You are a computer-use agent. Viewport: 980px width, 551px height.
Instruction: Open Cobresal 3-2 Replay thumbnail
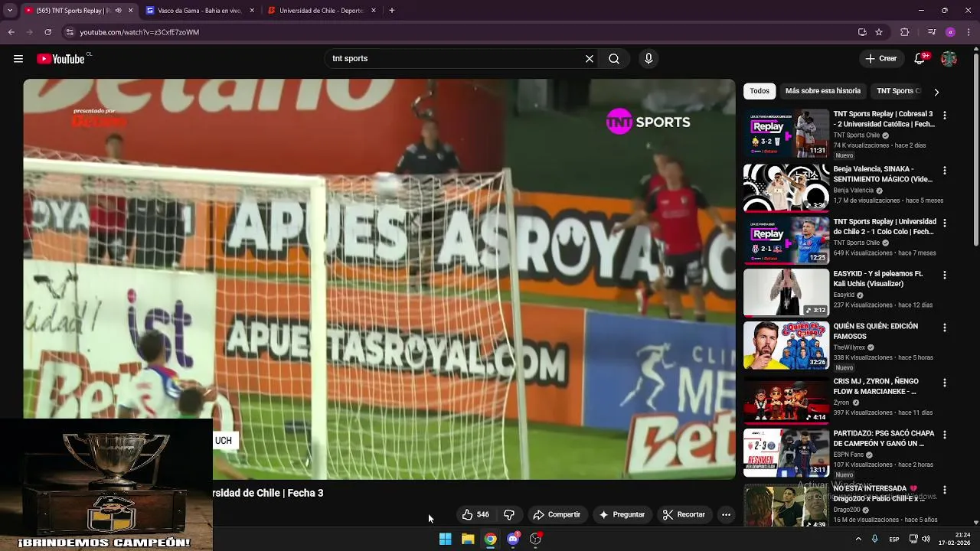786,133
